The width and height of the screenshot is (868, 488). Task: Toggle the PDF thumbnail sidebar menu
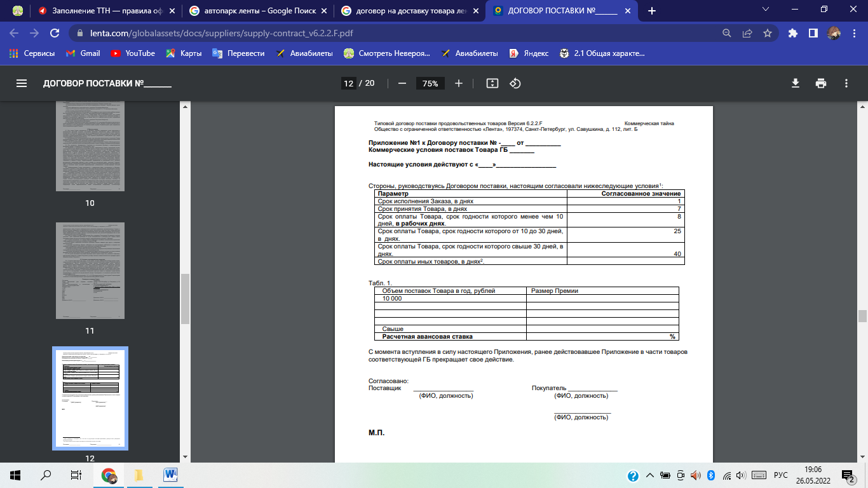22,83
